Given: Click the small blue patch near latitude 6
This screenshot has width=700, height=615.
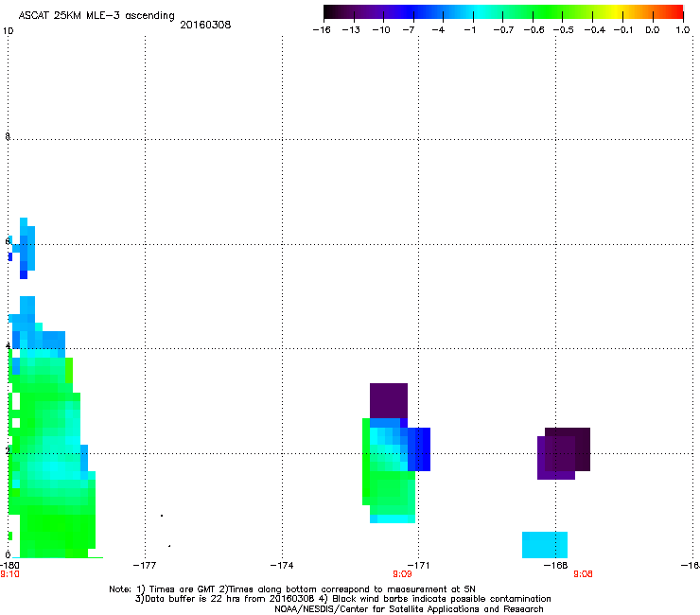Looking at the screenshot, I should [x=23, y=248].
